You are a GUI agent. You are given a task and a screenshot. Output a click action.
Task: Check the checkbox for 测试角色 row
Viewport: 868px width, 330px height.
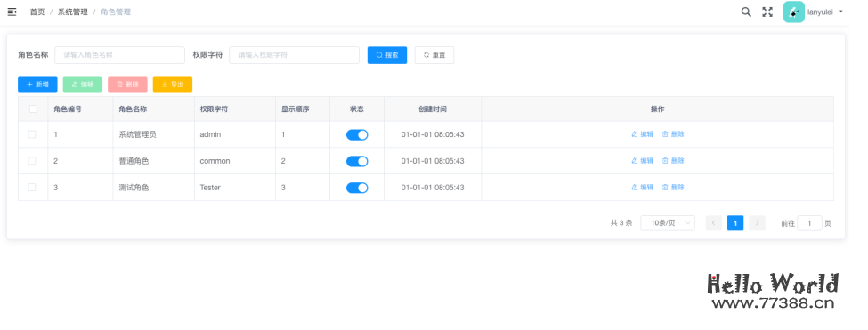coord(32,188)
